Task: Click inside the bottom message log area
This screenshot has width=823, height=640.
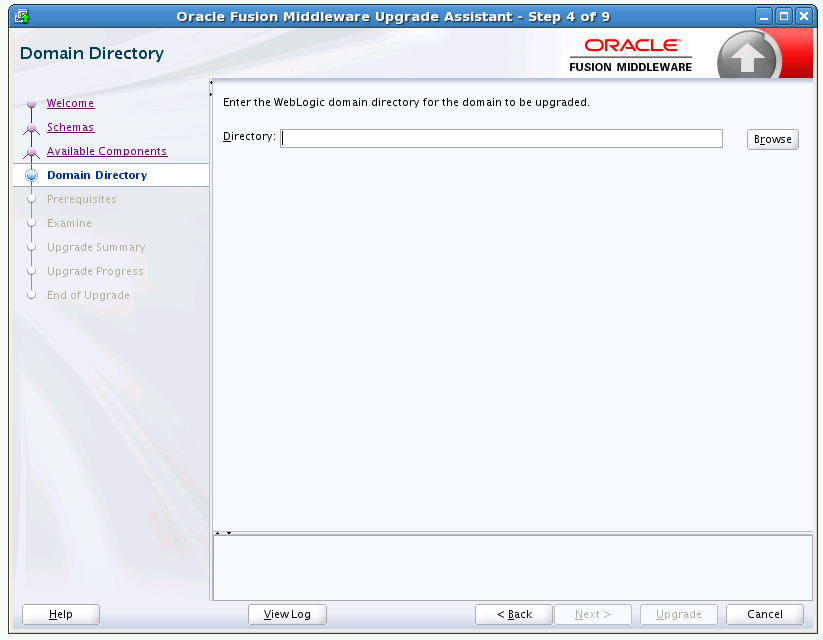Action: tap(513, 568)
